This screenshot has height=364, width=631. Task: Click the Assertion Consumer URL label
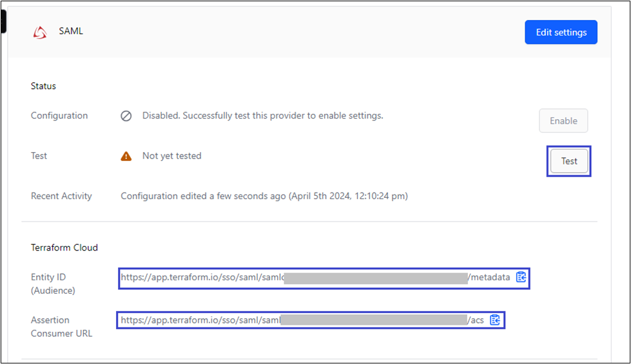62,327
